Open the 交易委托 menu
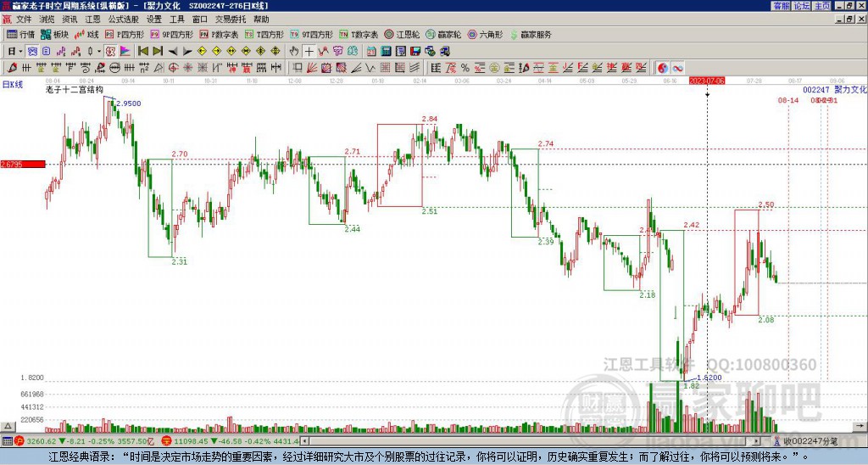 point(231,20)
